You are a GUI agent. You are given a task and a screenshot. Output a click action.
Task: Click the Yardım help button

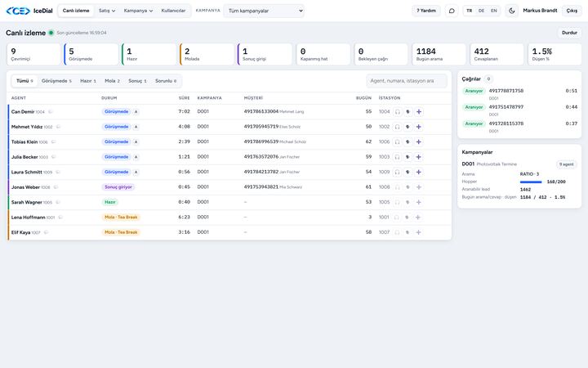click(426, 11)
